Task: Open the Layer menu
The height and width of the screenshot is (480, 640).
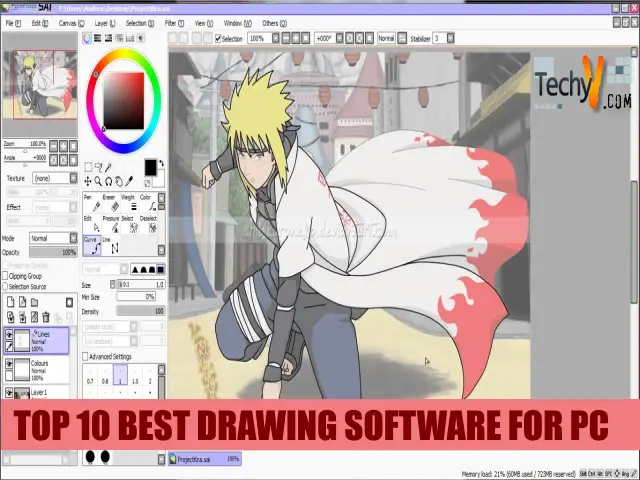Action: pyautogui.click(x=105, y=23)
